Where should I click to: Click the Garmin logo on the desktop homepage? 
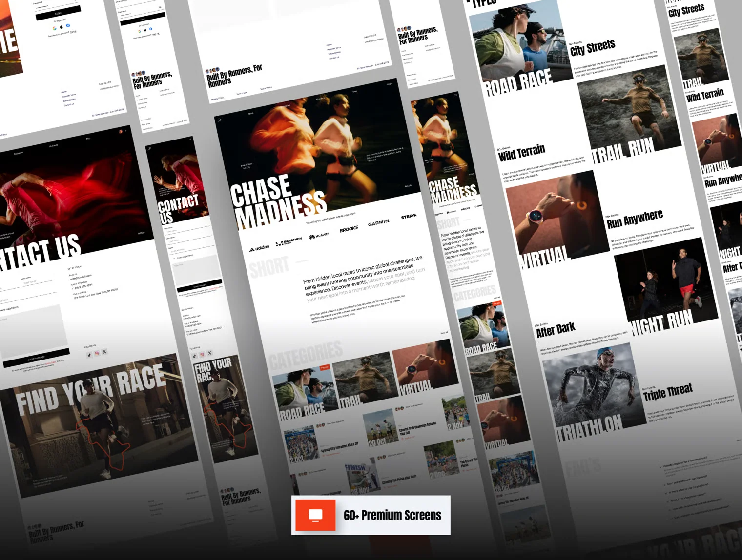[x=378, y=222]
